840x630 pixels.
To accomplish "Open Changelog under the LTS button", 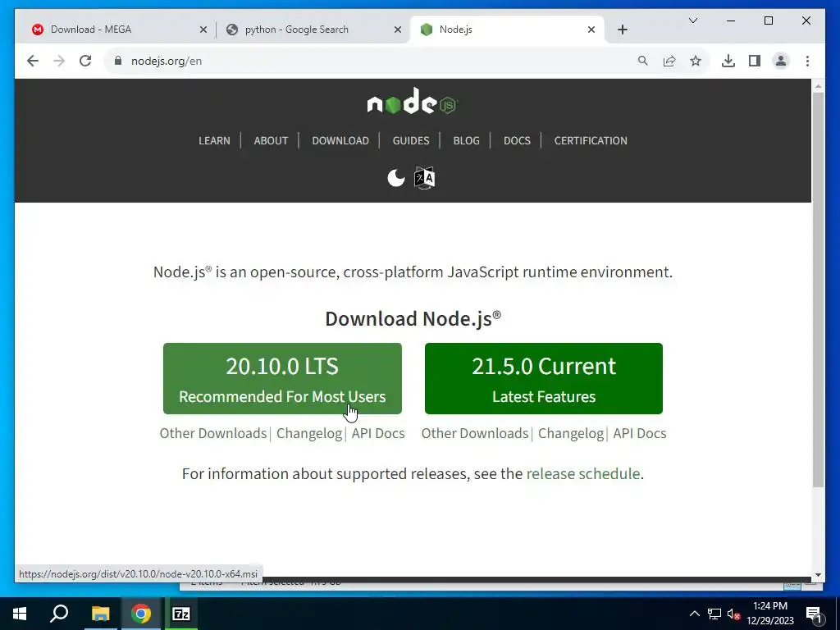I will point(309,433).
